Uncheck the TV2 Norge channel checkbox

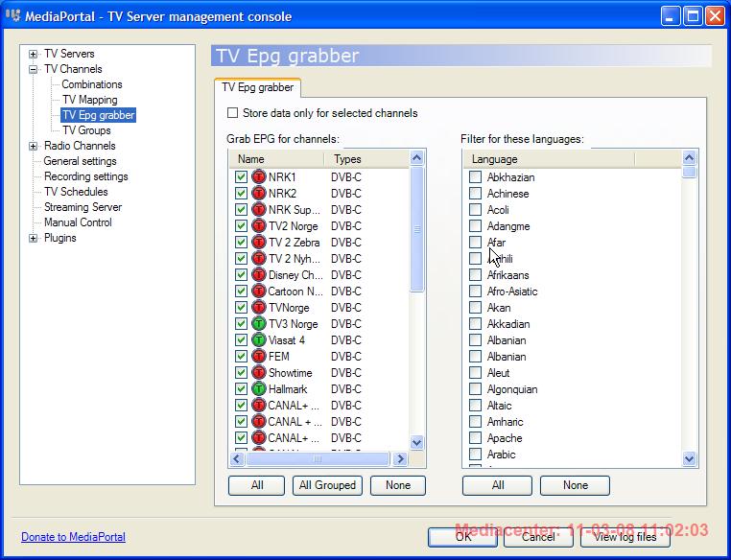(241, 226)
